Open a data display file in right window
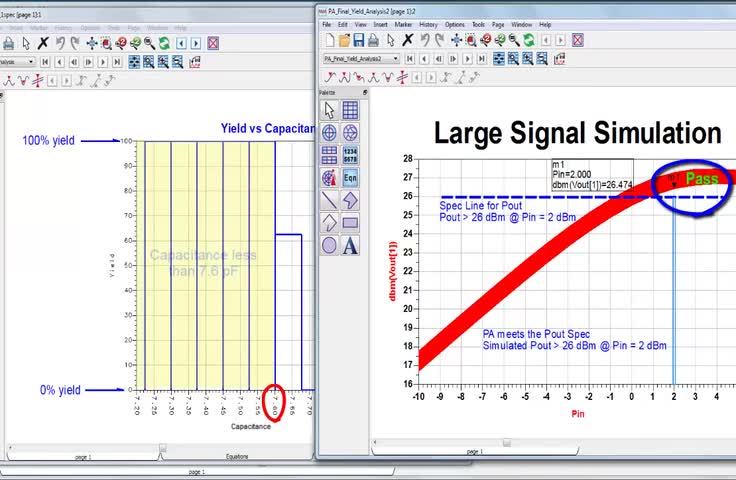The width and height of the screenshot is (736, 480). tap(345, 40)
